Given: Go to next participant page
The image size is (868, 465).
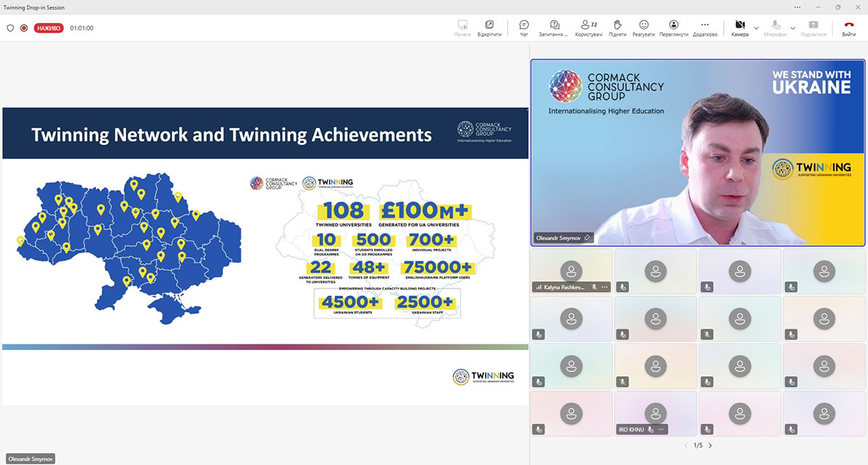Looking at the screenshot, I should pos(710,445).
